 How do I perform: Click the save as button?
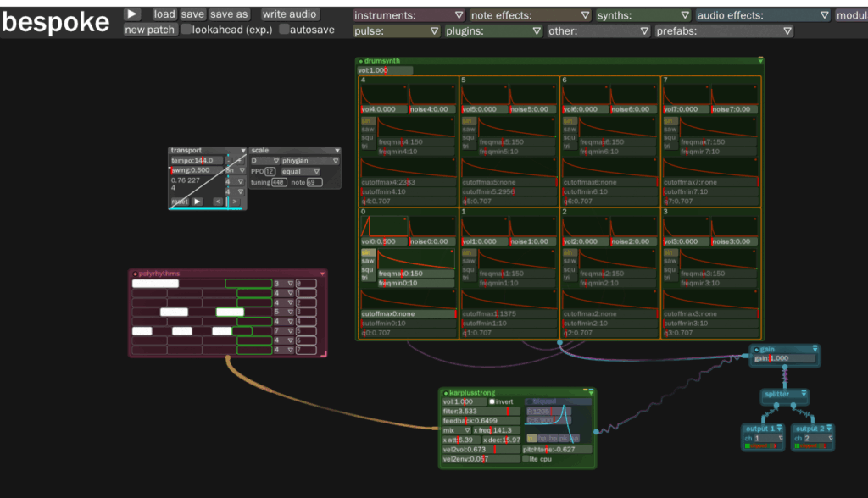pyautogui.click(x=229, y=14)
